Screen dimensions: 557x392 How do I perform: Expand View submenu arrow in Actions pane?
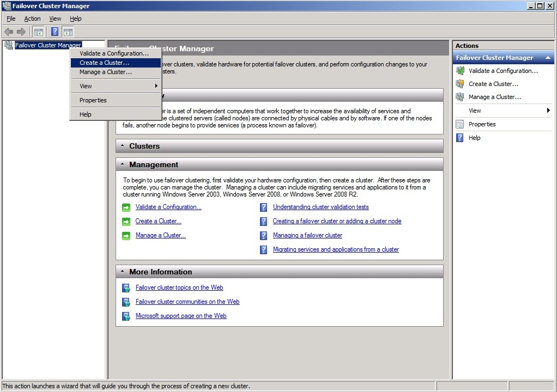548,111
